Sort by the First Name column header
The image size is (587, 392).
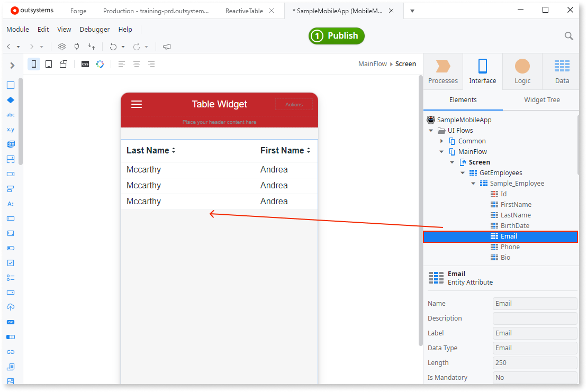[x=285, y=150]
